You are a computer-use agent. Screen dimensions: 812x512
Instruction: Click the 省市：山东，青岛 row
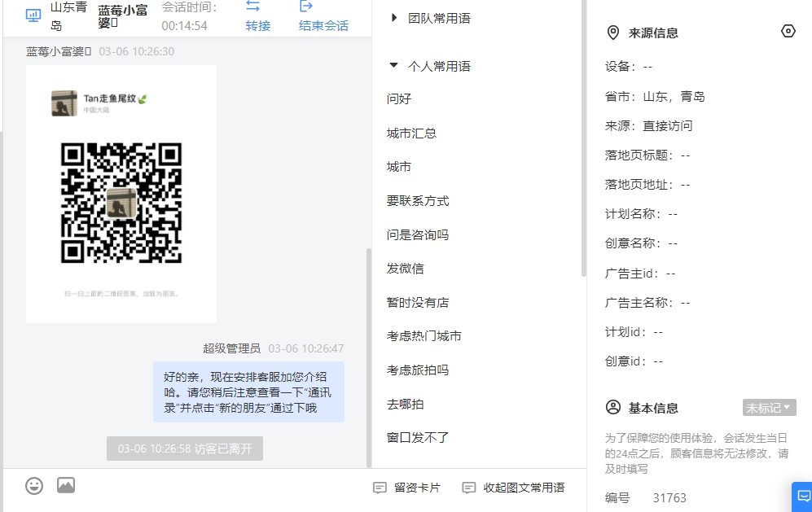pyautogui.click(x=655, y=97)
